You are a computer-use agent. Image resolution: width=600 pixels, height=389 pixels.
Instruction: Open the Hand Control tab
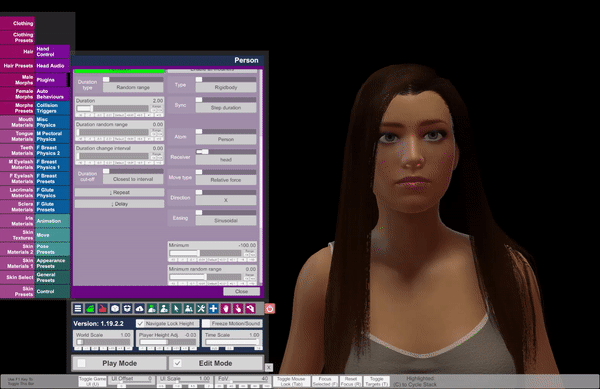coord(52,52)
